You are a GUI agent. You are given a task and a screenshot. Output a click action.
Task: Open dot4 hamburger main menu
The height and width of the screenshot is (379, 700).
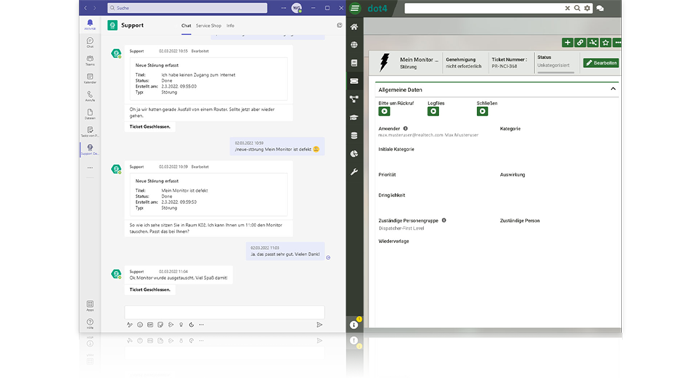click(x=354, y=8)
